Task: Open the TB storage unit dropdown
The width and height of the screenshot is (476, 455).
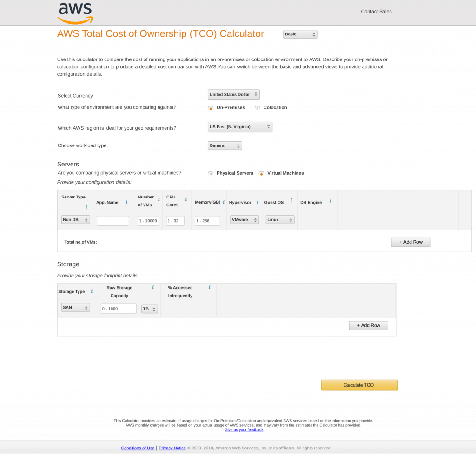Action: coord(149,309)
